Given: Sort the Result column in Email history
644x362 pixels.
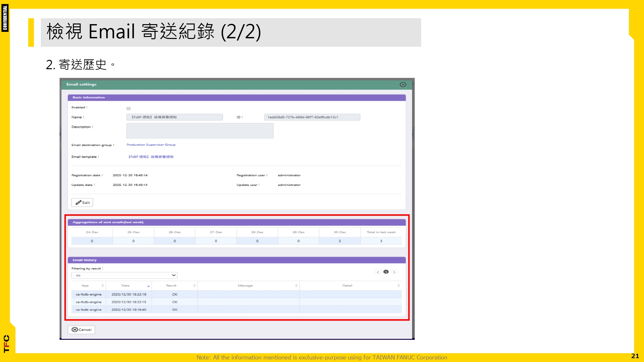Looking at the screenshot, I should click(x=194, y=285).
